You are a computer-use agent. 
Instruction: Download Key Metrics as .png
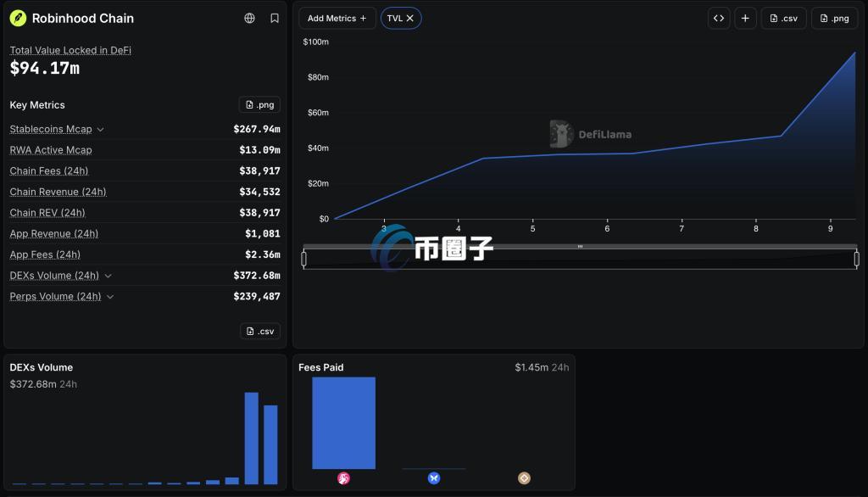(x=259, y=104)
